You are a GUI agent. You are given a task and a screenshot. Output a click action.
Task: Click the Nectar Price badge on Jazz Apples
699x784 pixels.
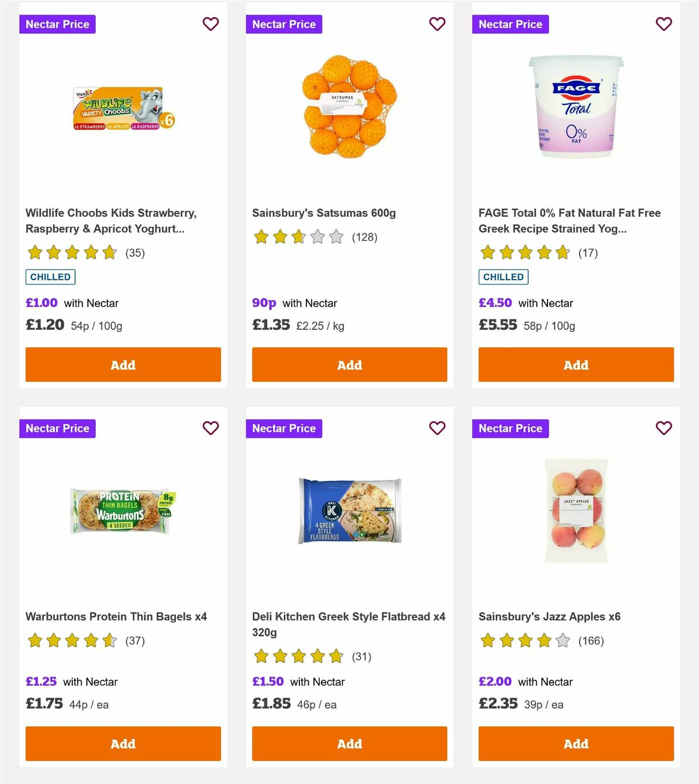(511, 428)
